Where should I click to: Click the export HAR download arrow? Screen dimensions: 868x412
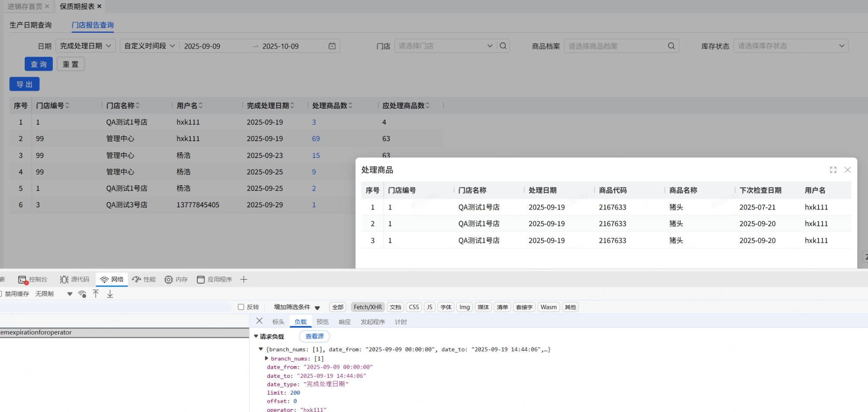coord(110,294)
